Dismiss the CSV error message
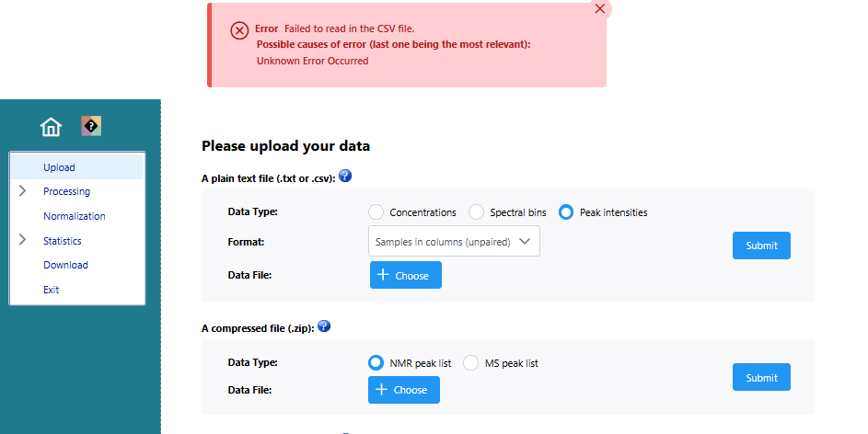The image size is (868, 434). coord(599,9)
